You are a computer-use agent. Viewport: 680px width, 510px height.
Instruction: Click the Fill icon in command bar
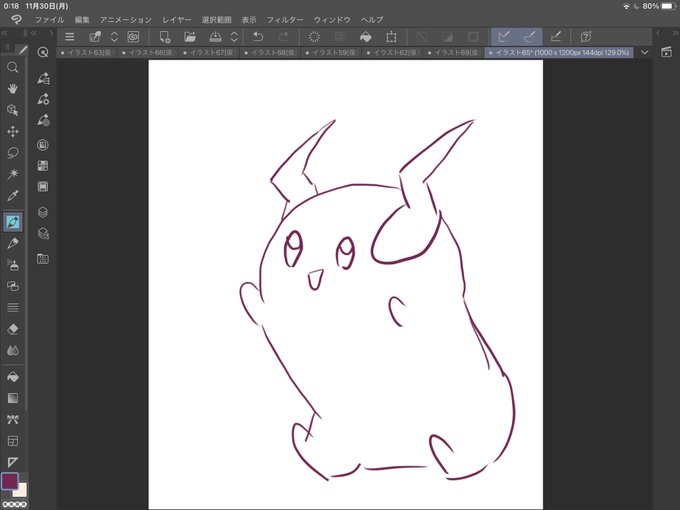(366, 37)
